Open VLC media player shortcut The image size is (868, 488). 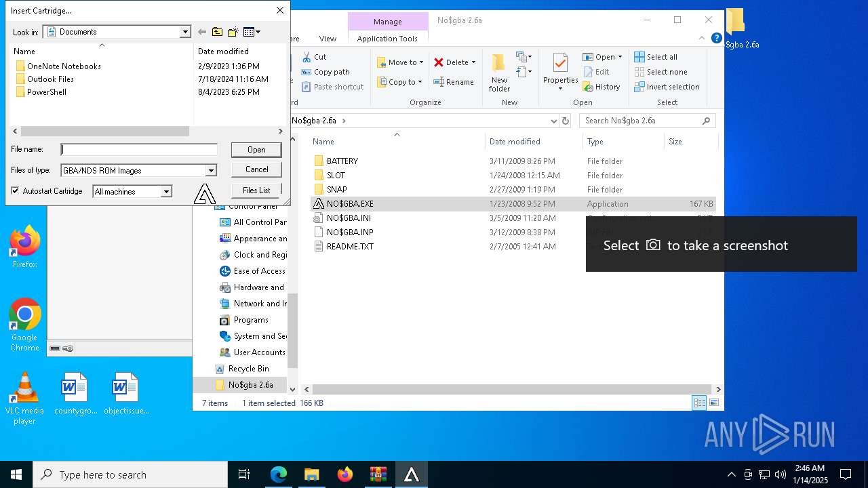(x=24, y=399)
